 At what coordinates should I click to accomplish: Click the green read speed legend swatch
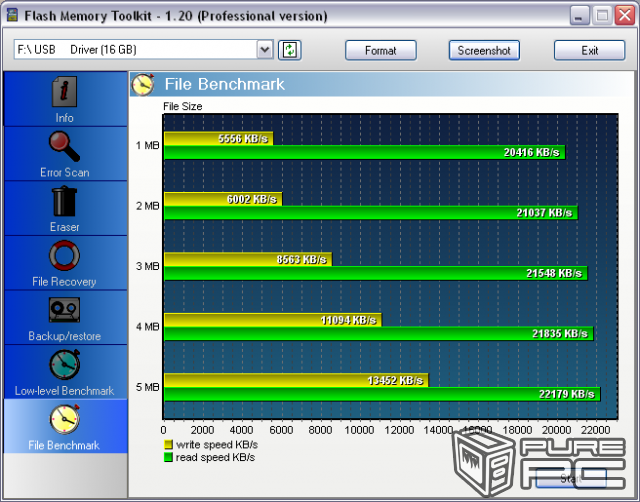pyautogui.click(x=168, y=458)
